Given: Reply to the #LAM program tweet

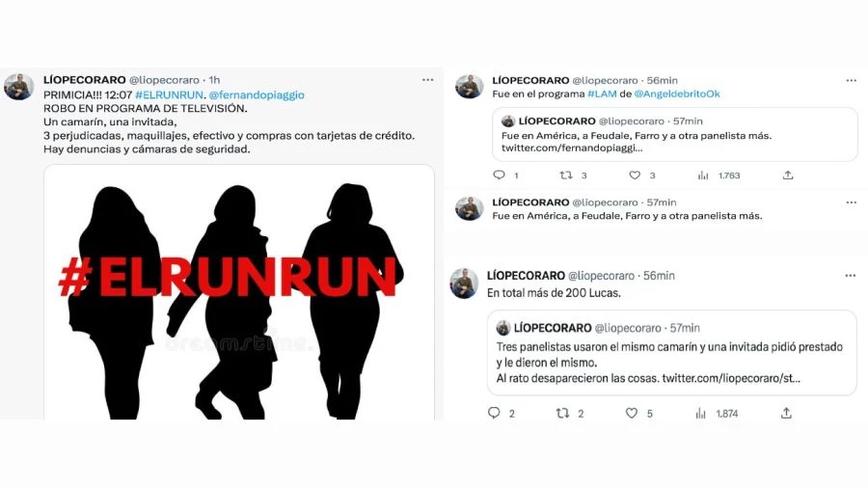Looking at the screenshot, I should click(x=499, y=175).
